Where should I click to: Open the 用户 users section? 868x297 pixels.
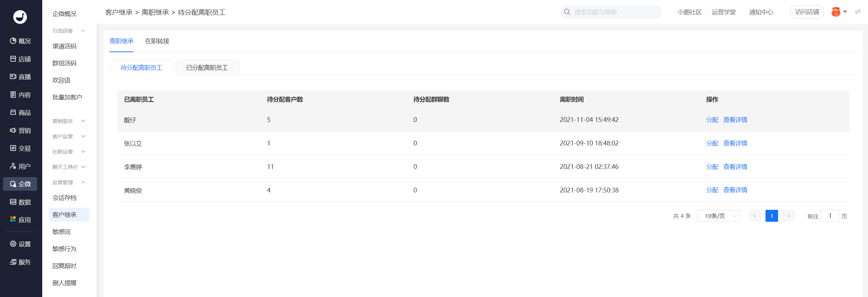tap(20, 167)
